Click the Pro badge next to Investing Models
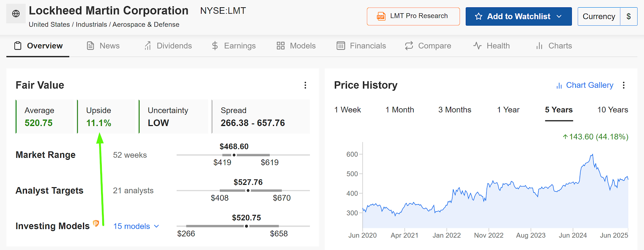Image resolution: width=644 pixels, height=250 pixels. pyautogui.click(x=96, y=223)
